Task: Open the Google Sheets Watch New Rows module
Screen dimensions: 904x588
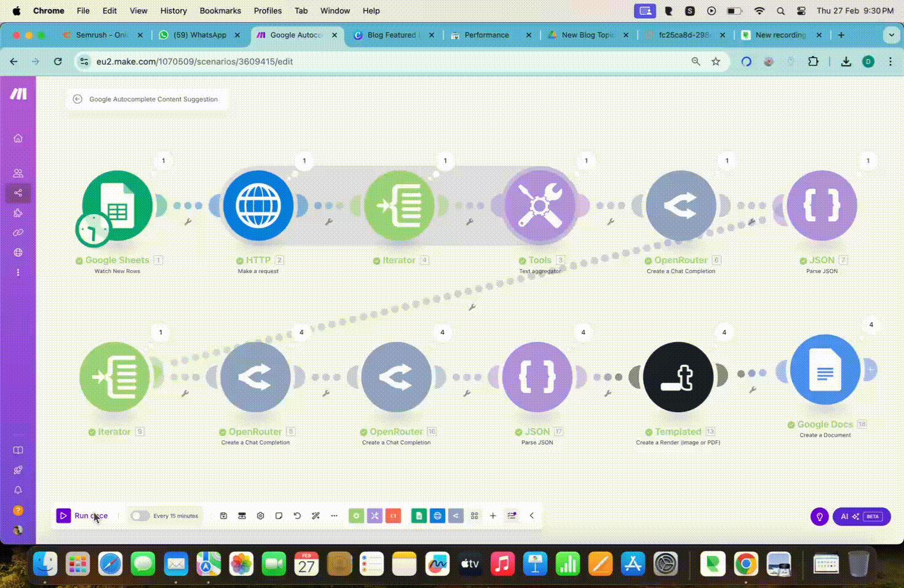Action: click(x=117, y=206)
